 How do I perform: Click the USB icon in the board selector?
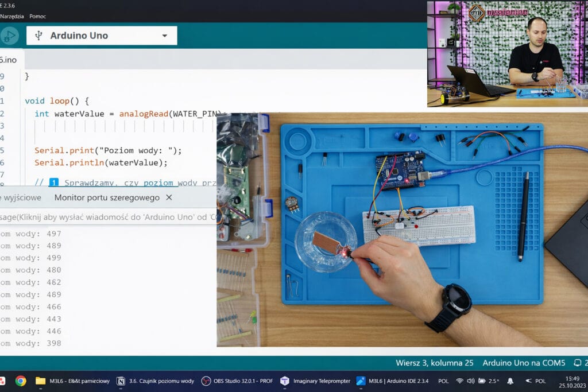tap(38, 36)
